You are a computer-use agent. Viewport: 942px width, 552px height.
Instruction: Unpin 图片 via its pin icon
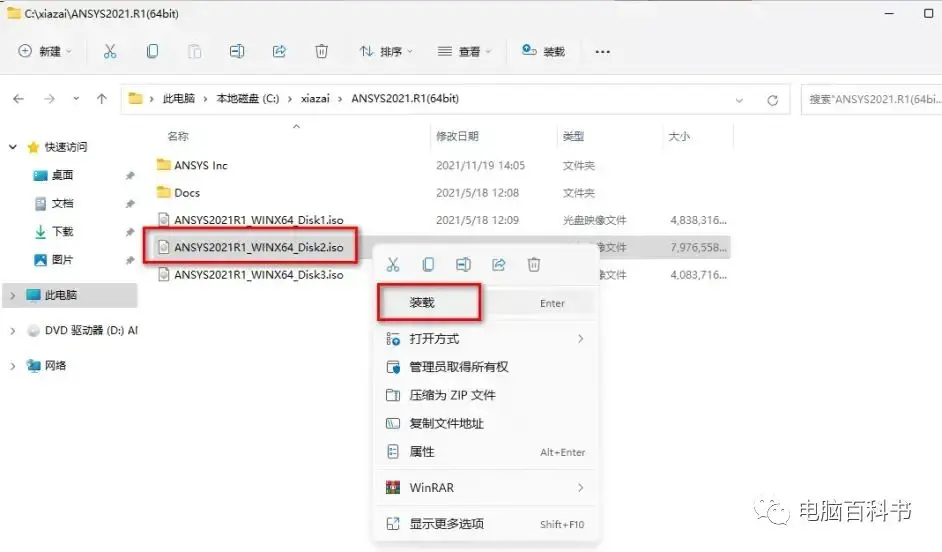pyautogui.click(x=130, y=260)
